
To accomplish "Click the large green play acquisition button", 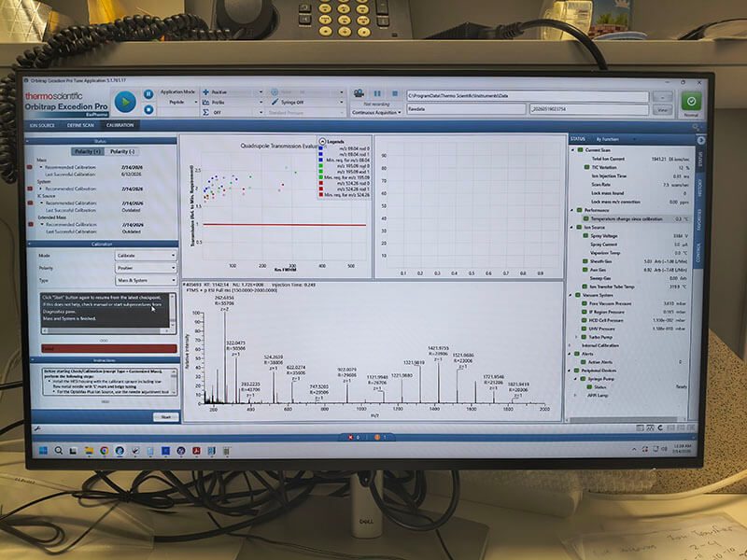I will click(125, 102).
